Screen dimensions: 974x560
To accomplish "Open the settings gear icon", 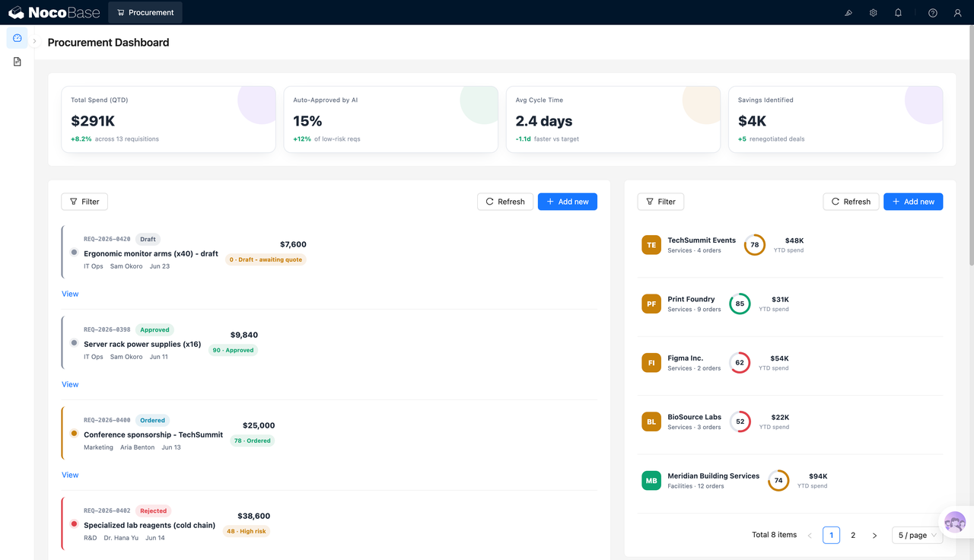I will tap(874, 13).
